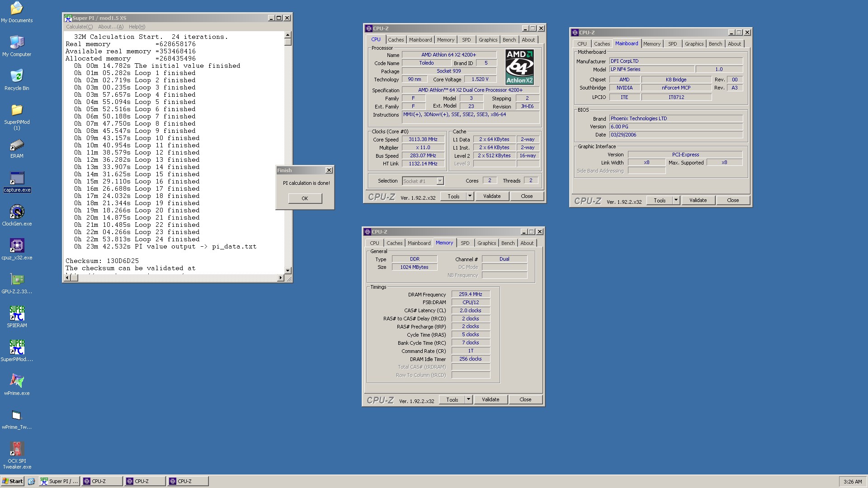Click the quick launch browser icon in taskbar

[x=31, y=481]
